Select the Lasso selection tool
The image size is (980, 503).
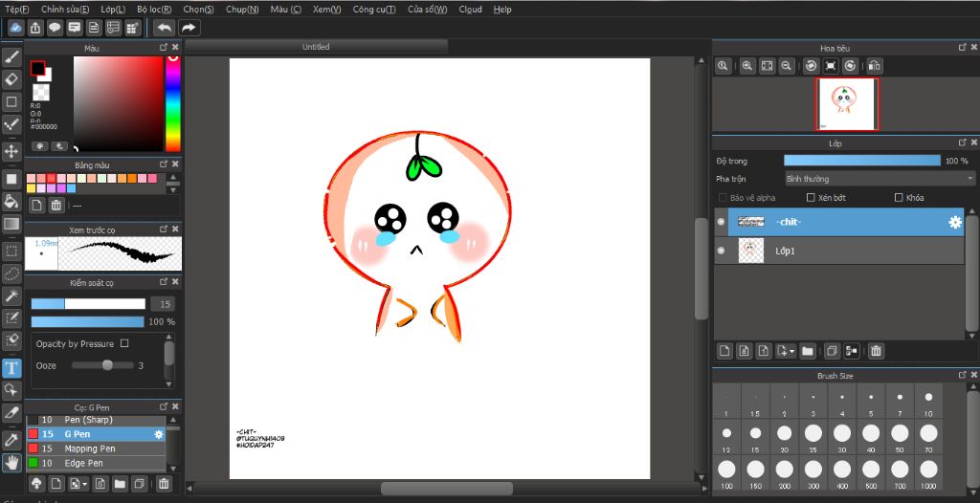point(11,273)
